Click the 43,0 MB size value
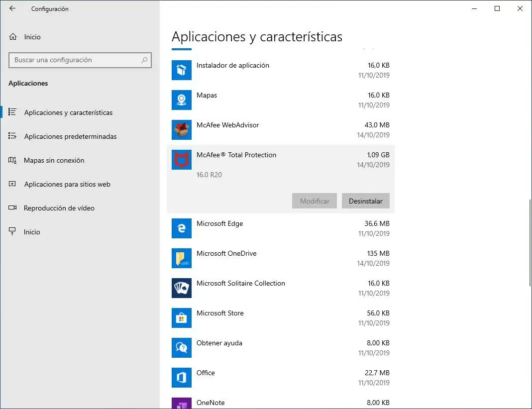This screenshot has height=409, width=532. tap(377, 125)
